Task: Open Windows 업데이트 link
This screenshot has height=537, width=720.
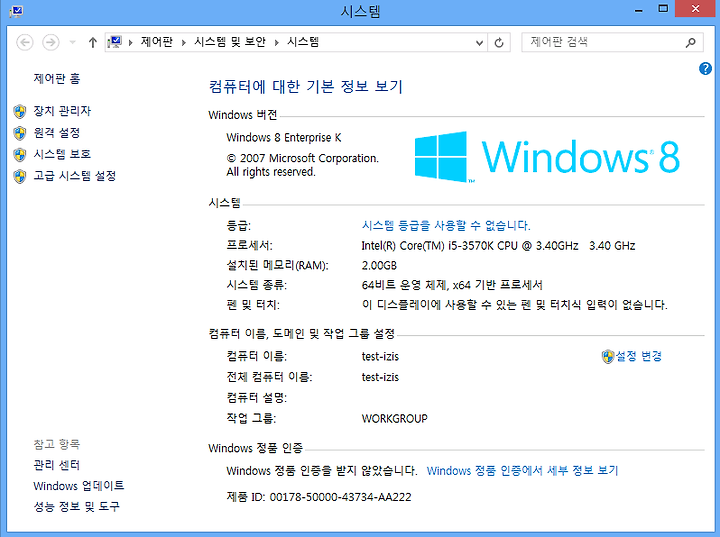Action: click(79, 486)
